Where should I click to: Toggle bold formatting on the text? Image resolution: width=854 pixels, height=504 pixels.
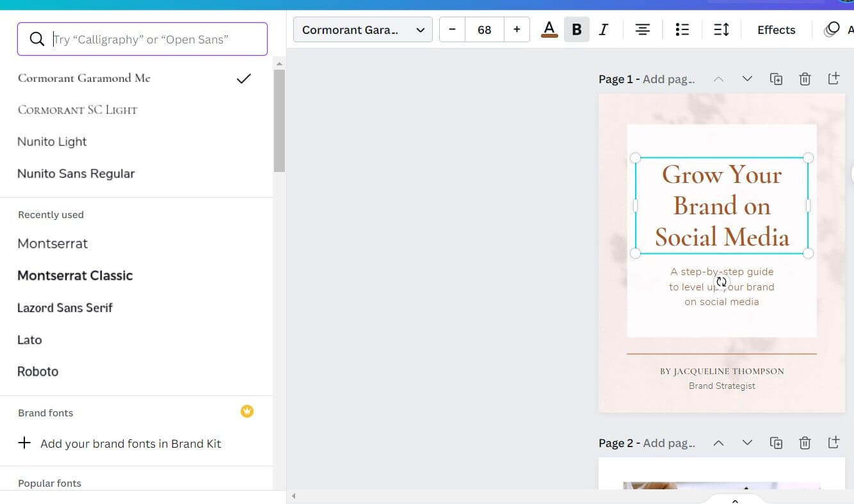pyautogui.click(x=576, y=29)
